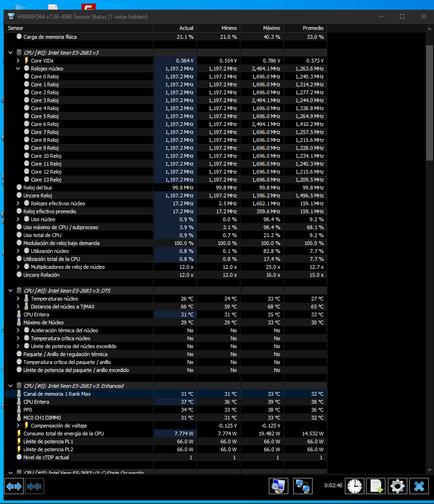The height and width of the screenshot is (504, 434).
Task: Click the Actual column header
Action: coord(175,28)
